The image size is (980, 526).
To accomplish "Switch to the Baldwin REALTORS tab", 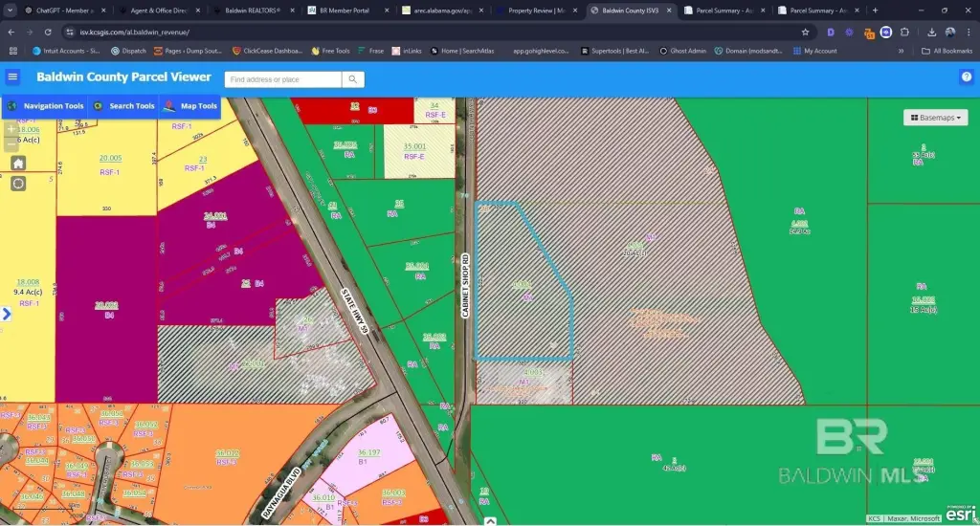I will (x=253, y=11).
